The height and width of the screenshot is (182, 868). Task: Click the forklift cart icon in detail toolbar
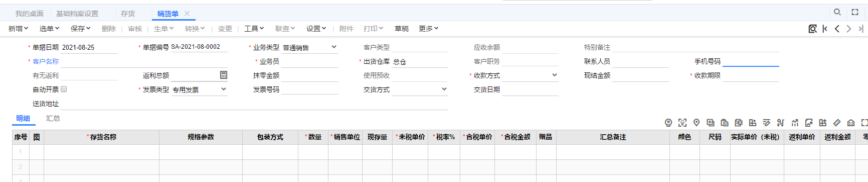pyautogui.click(x=781, y=123)
